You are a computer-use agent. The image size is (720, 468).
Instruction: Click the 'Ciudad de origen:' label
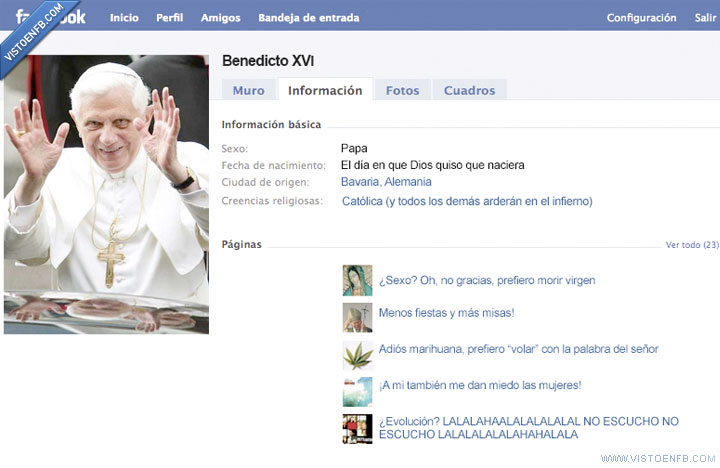[265, 182]
